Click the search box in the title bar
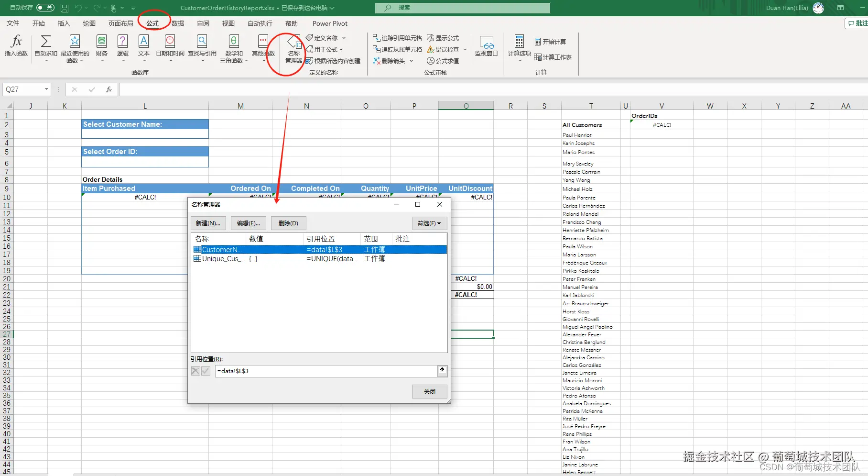The height and width of the screenshot is (476, 868). pos(462,8)
